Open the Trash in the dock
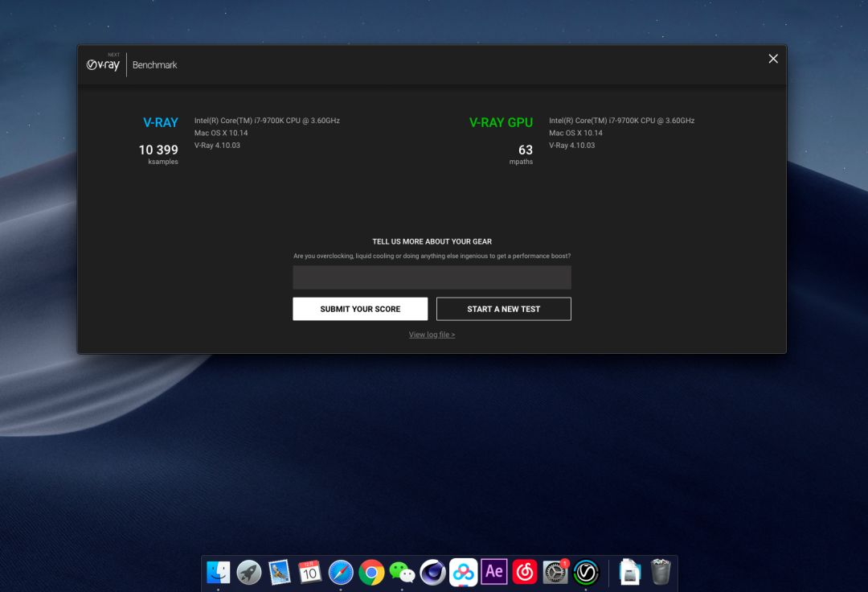Image resolution: width=868 pixels, height=592 pixels. tap(660, 572)
